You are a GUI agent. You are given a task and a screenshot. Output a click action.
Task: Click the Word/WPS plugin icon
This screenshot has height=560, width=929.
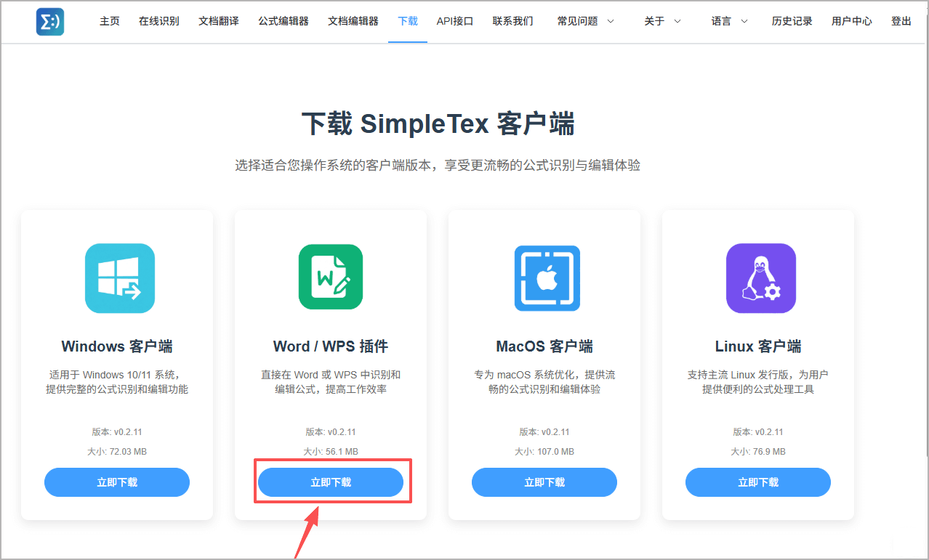(330, 278)
